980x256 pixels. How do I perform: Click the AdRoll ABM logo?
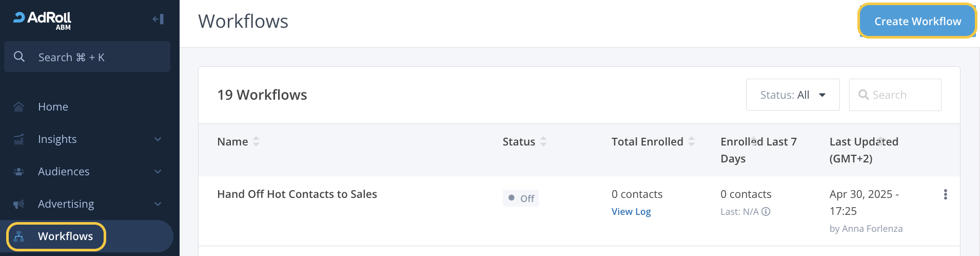(x=43, y=20)
